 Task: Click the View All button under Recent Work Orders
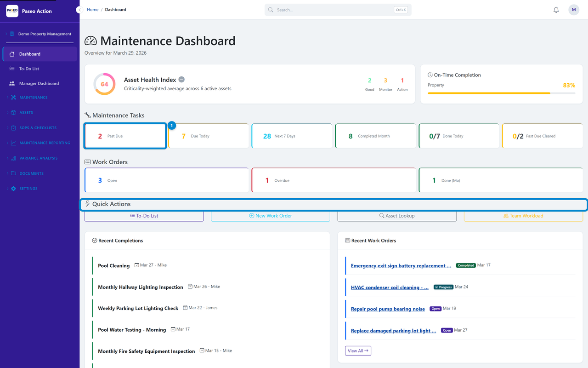[x=358, y=351]
